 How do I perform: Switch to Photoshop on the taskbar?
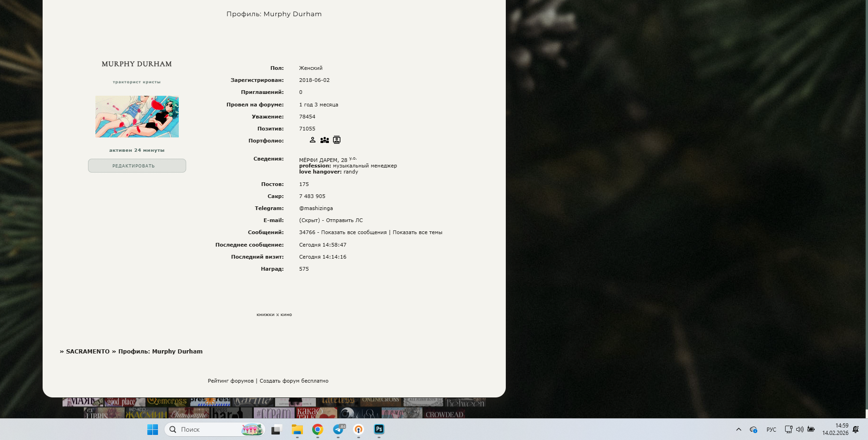[x=379, y=429]
